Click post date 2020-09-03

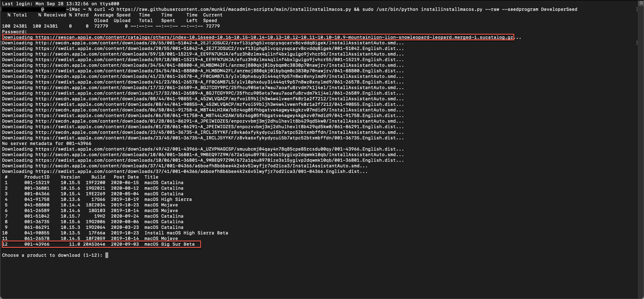point(125,244)
